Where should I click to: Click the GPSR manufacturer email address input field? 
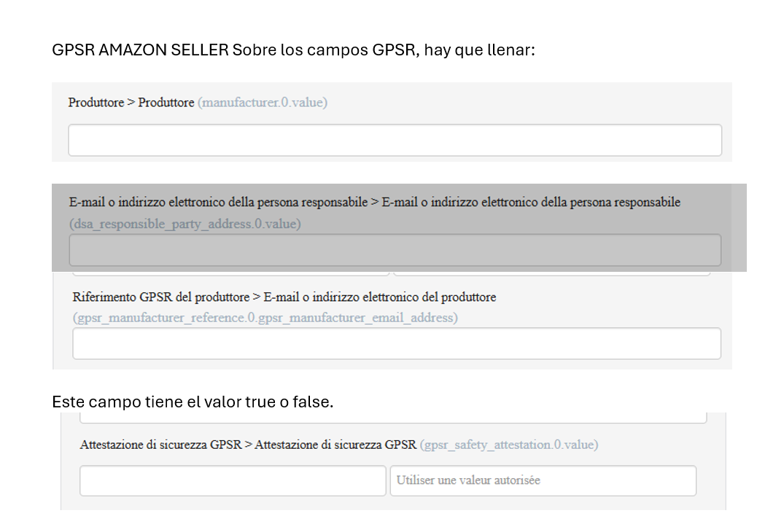pyautogui.click(x=397, y=343)
